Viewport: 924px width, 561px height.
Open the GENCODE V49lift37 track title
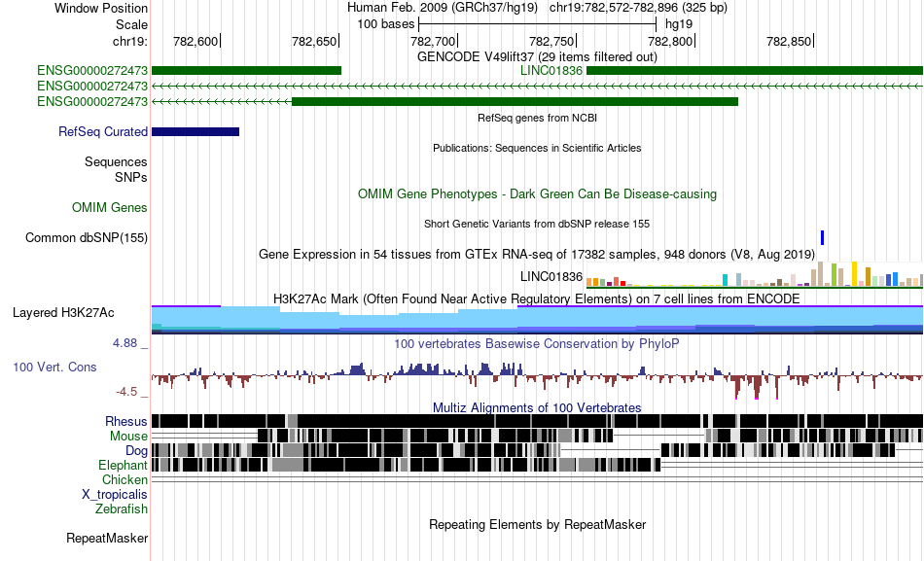(x=537, y=56)
